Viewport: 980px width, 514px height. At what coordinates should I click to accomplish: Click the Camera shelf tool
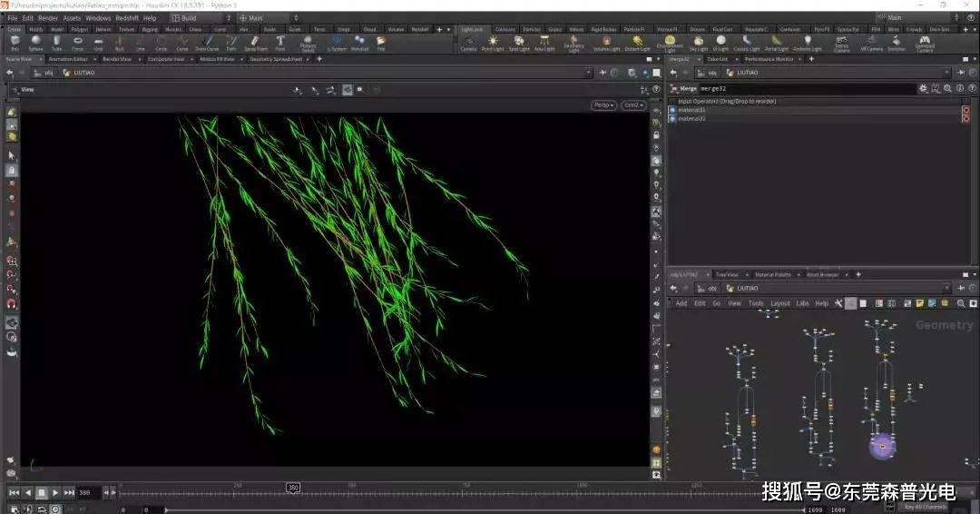pyautogui.click(x=468, y=42)
